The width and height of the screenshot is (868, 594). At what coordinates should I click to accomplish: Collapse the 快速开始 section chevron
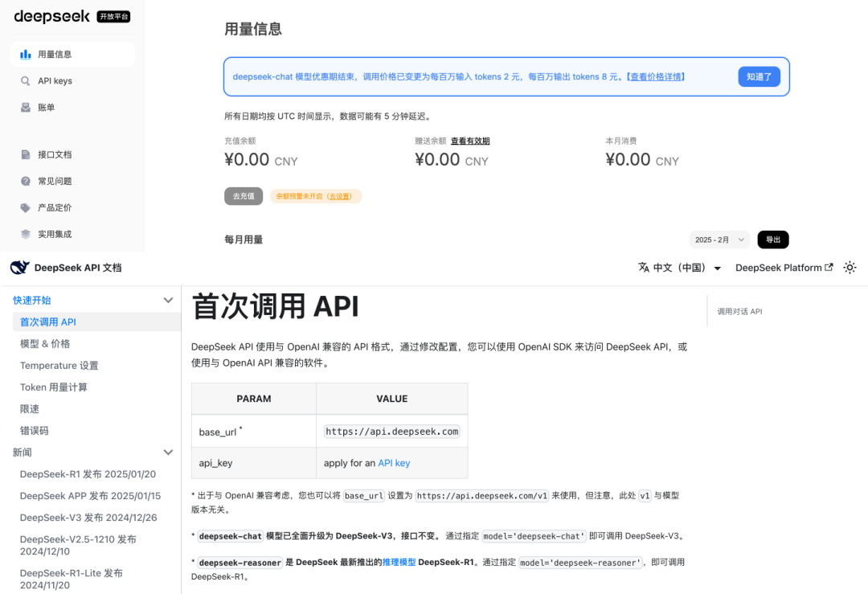[168, 300]
